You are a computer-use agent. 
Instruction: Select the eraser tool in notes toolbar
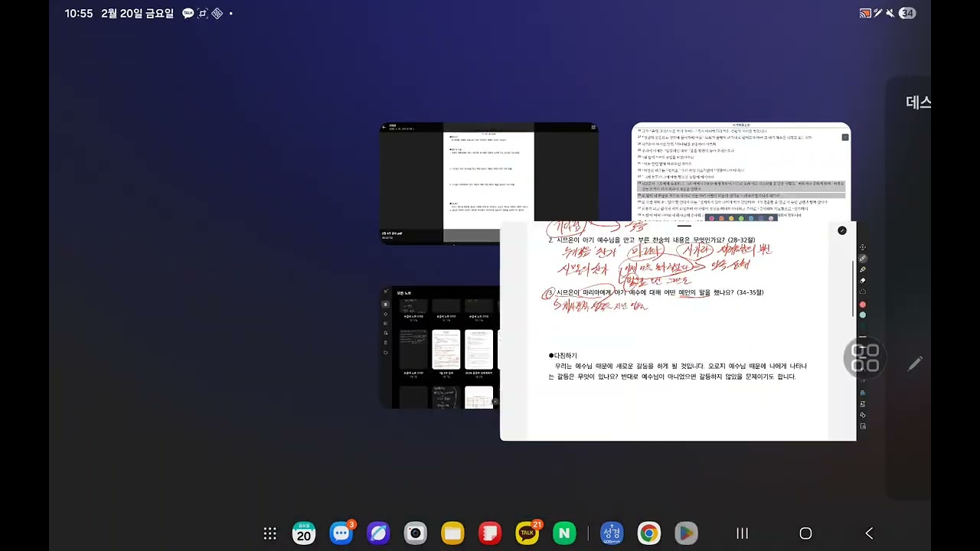click(x=863, y=281)
